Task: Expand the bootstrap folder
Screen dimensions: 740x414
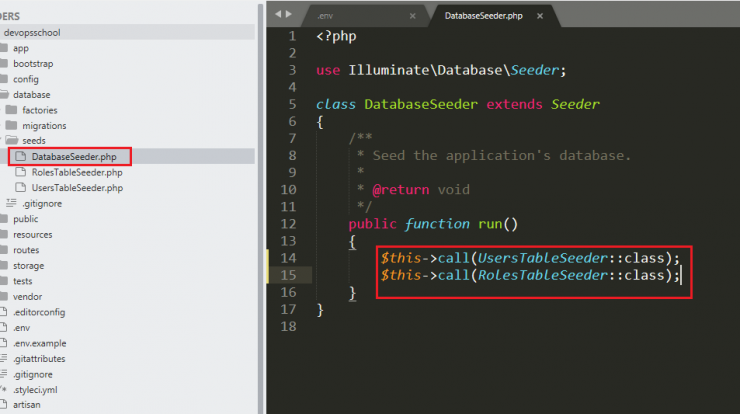Action: [33, 64]
